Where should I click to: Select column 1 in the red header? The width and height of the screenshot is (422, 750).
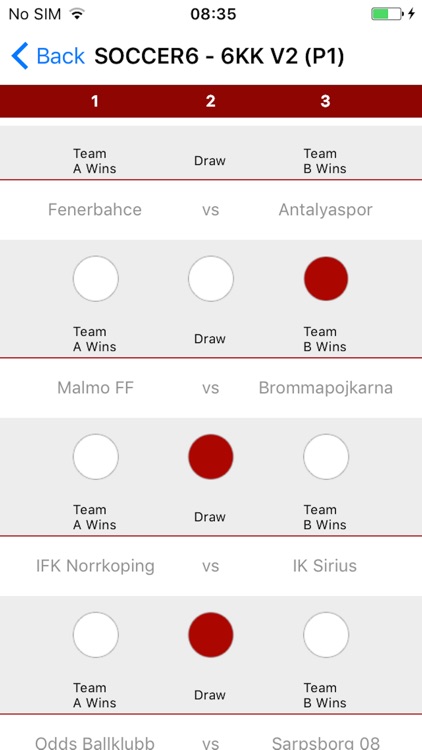point(95,101)
